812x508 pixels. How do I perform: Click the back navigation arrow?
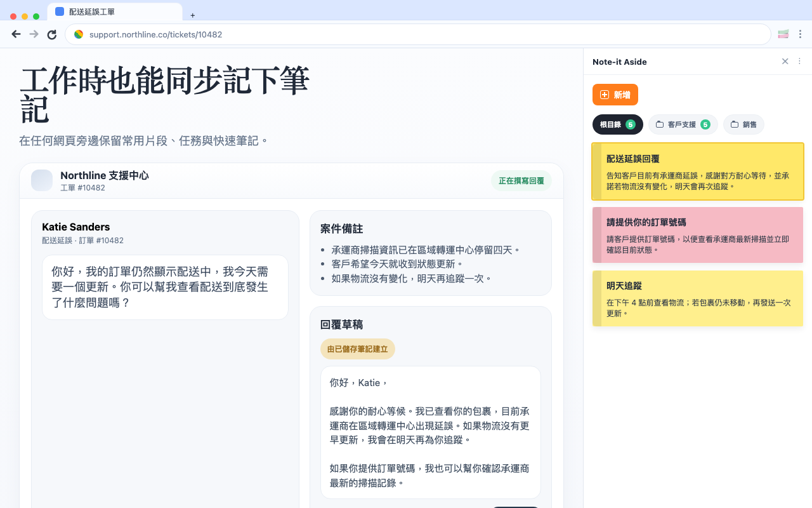click(x=16, y=34)
